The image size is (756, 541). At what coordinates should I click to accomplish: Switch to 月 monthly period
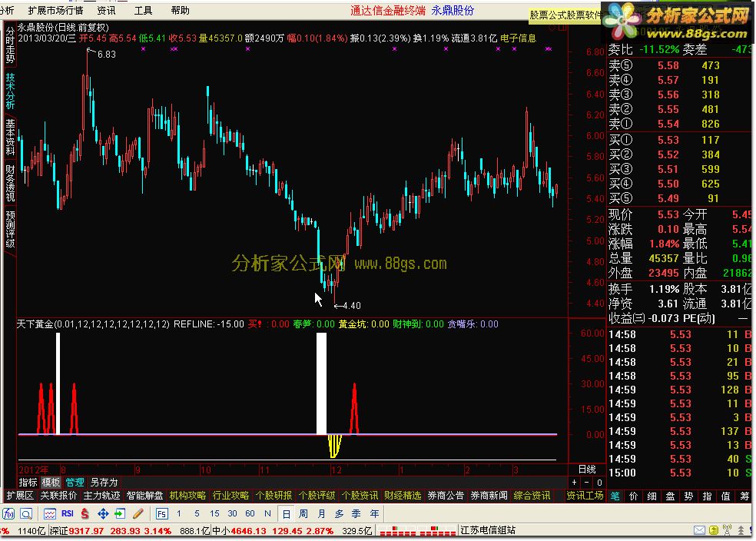click(x=321, y=514)
